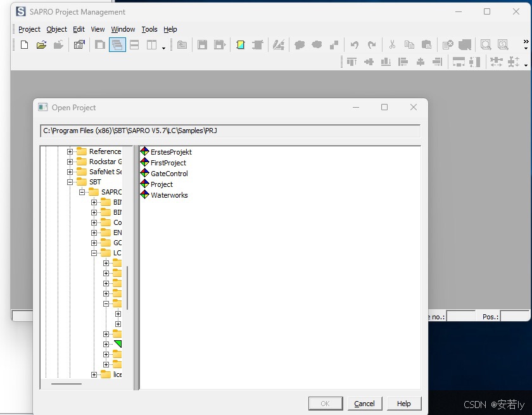Click the Align top icon
The image size is (532, 415).
point(351,61)
